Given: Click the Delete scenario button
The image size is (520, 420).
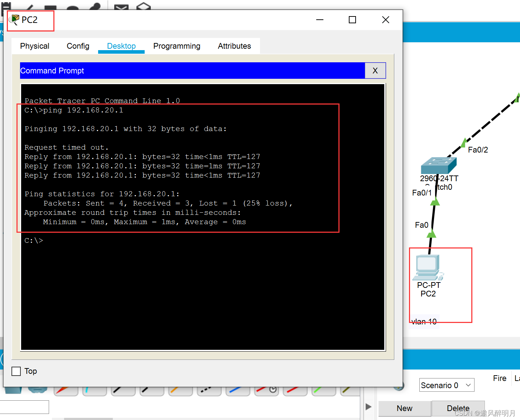Looking at the screenshot, I should click(458, 409).
